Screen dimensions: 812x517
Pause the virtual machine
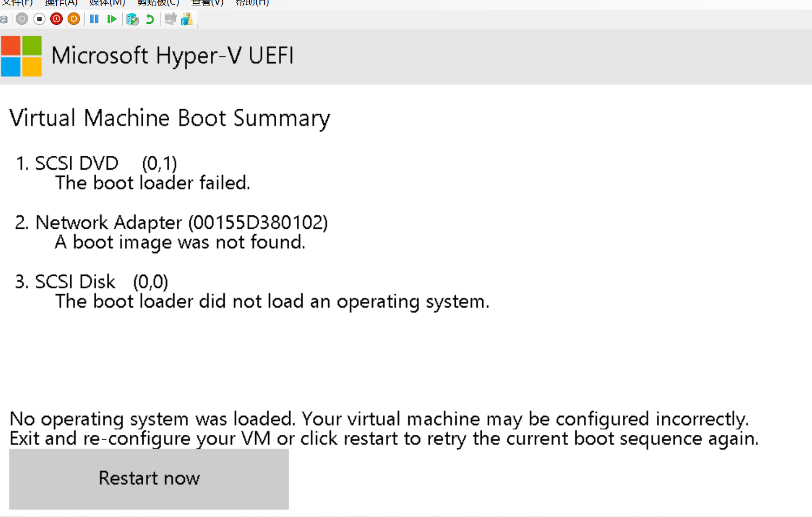click(x=95, y=19)
